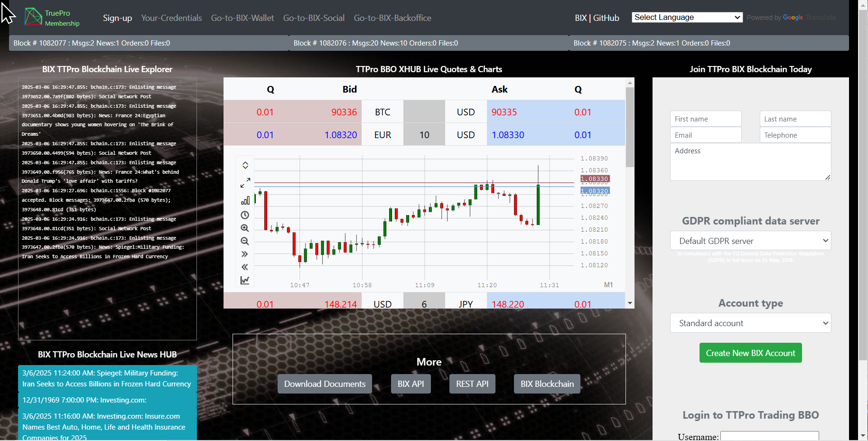Click the First name input field
Screen dimensions: 868x441
pyautogui.click(x=706, y=119)
